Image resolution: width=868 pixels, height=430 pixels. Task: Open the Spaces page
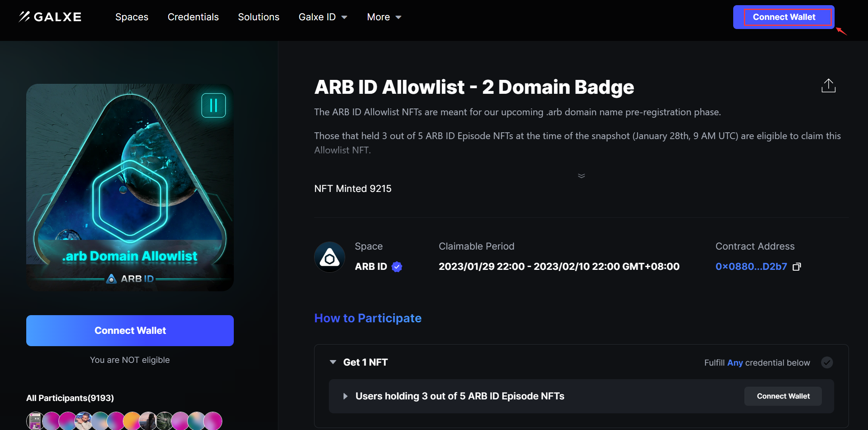click(132, 17)
